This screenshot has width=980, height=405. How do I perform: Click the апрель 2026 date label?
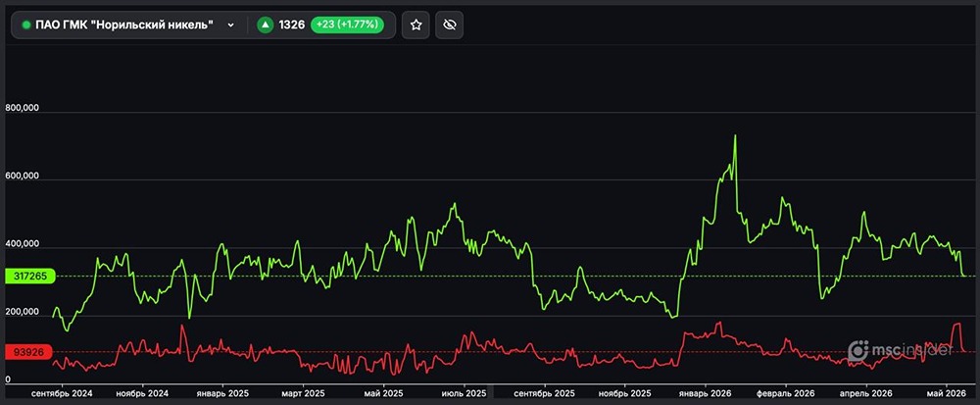(866, 394)
